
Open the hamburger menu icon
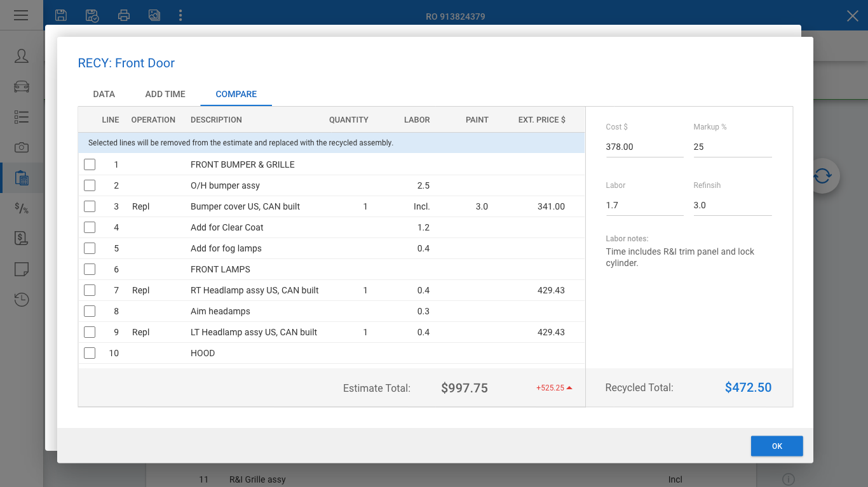point(21,15)
